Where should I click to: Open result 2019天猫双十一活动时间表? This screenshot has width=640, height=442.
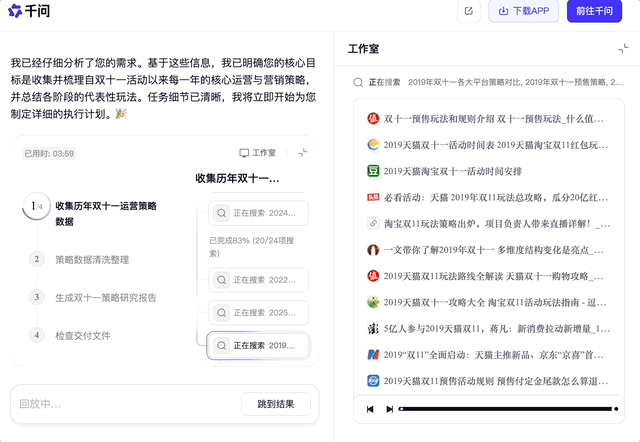(496, 145)
